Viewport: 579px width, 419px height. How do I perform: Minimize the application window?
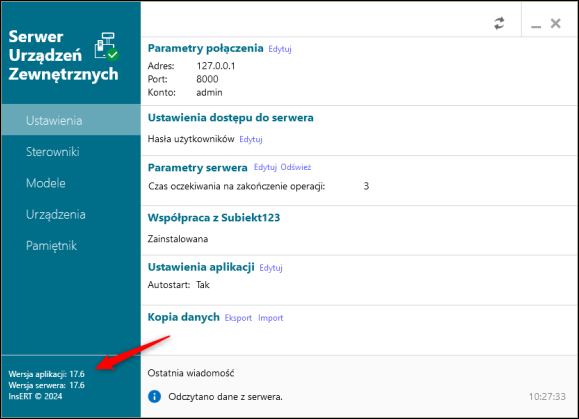pos(536,24)
